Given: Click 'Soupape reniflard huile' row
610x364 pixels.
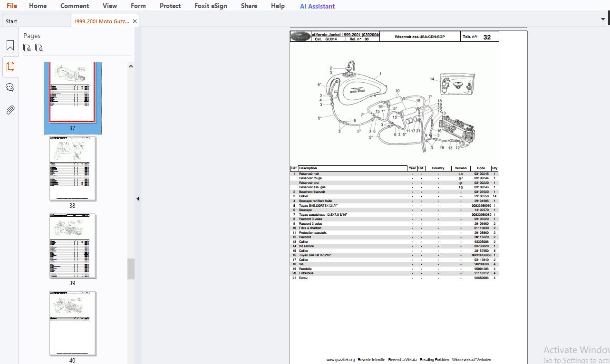Looking at the screenshot, I should tap(394, 201).
